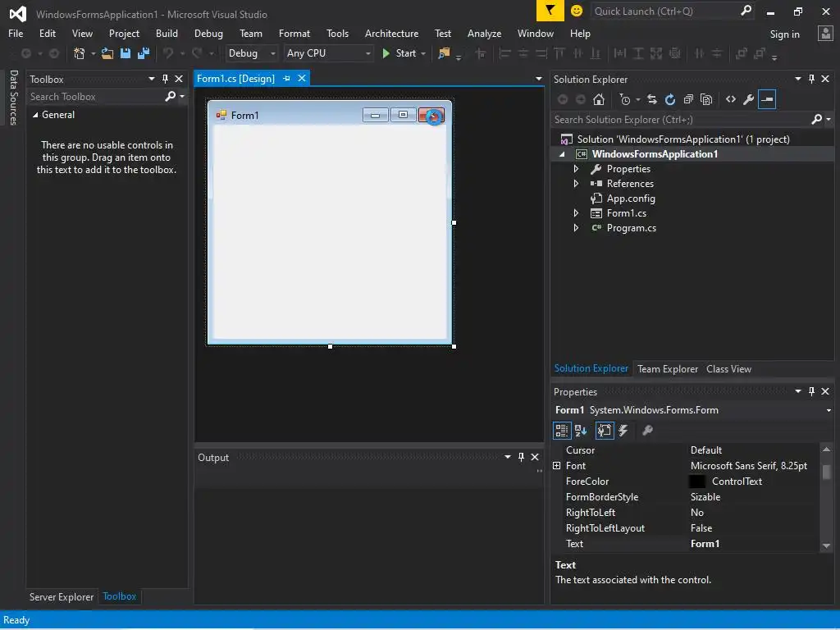Click the Search Solution Explorer field

[x=680, y=120]
